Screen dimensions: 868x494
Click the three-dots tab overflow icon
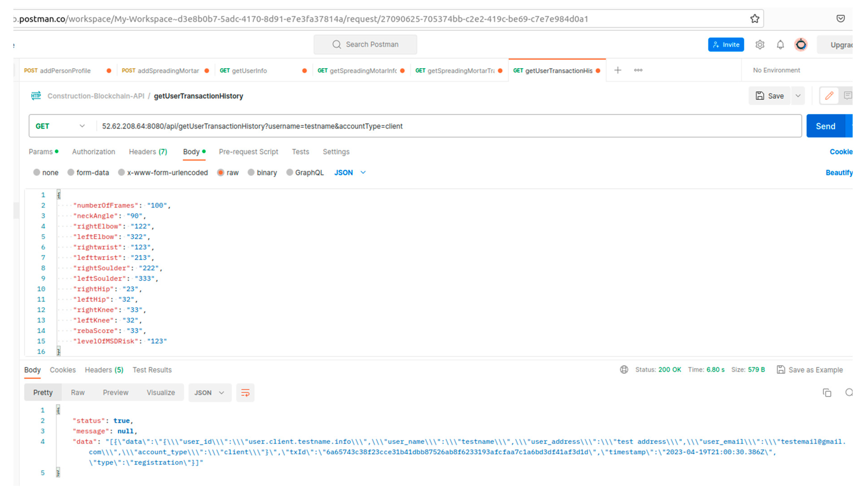click(638, 70)
